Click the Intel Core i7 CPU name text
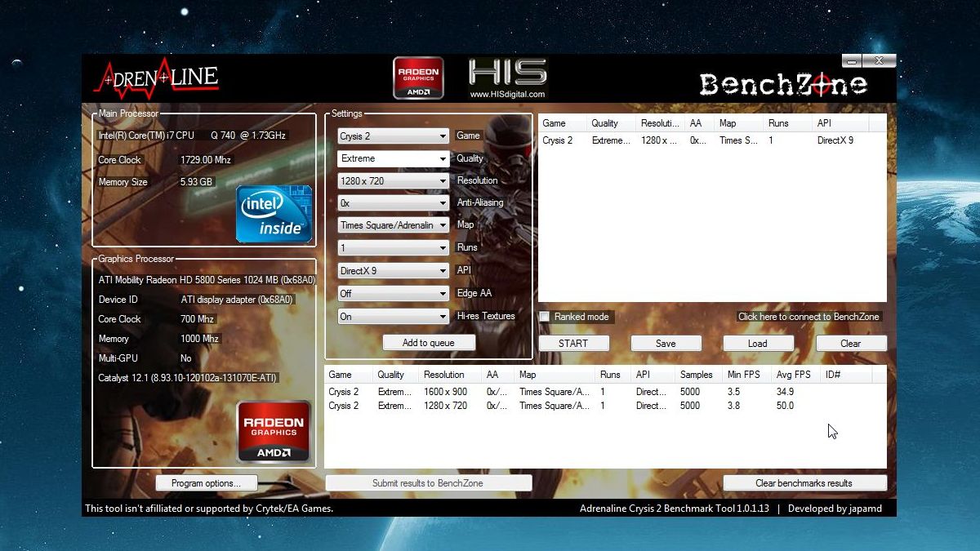This screenshot has width=980, height=551. click(x=193, y=136)
